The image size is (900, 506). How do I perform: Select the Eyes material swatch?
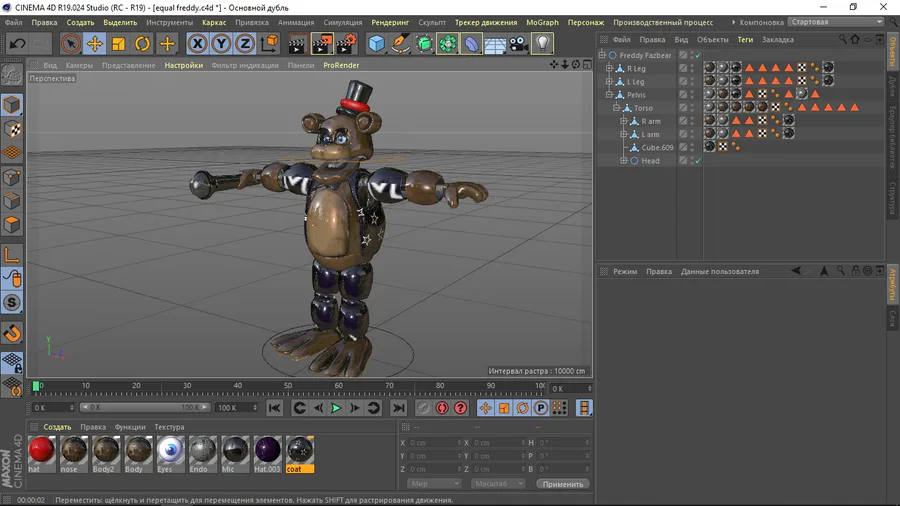pos(170,450)
